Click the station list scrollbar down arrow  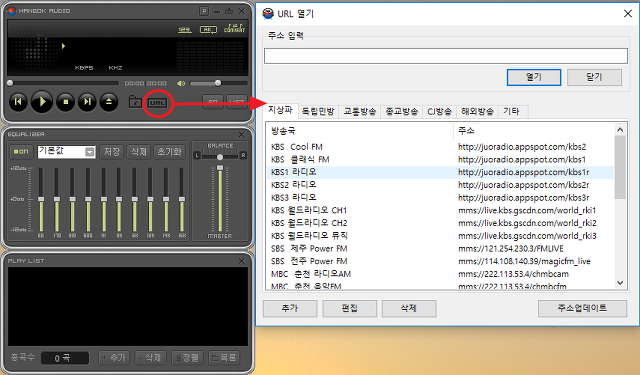[620, 282]
